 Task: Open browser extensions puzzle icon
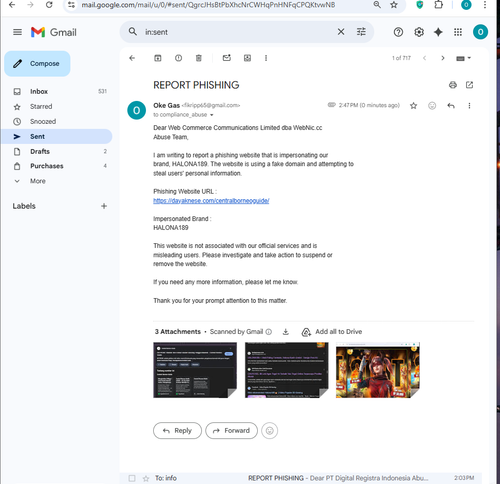(x=439, y=5)
